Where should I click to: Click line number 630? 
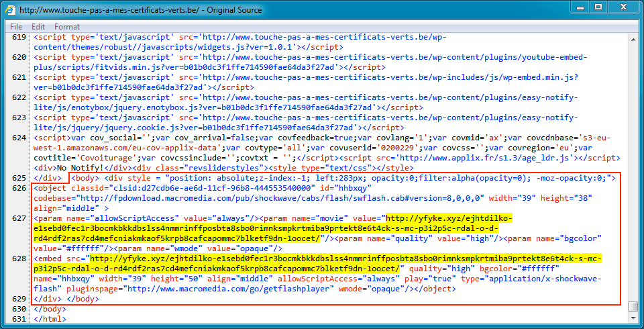tap(19, 309)
